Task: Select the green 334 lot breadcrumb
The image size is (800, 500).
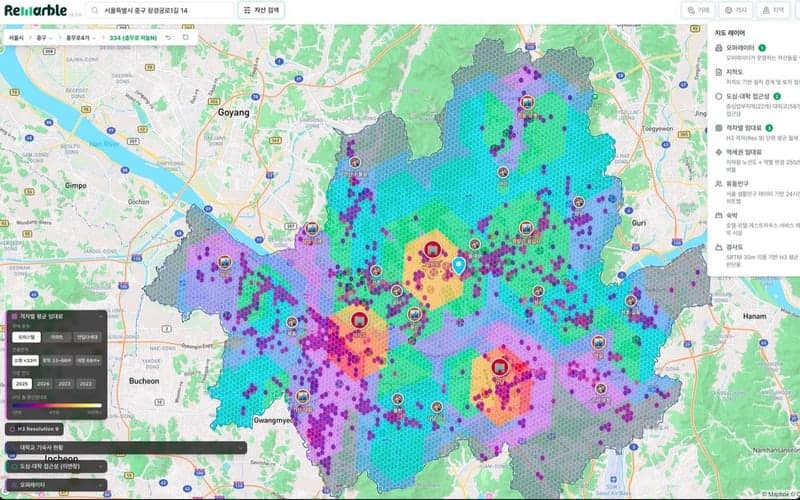Action: (x=133, y=38)
